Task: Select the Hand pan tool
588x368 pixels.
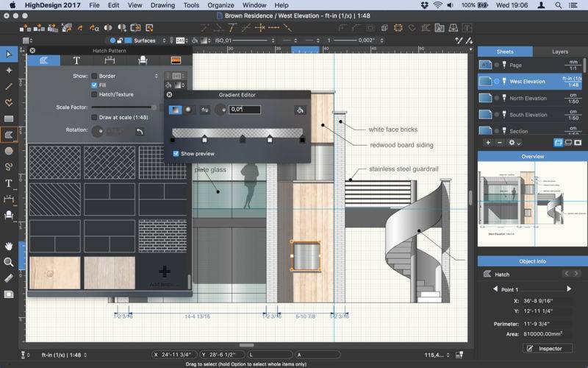Action: click(9, 246)
